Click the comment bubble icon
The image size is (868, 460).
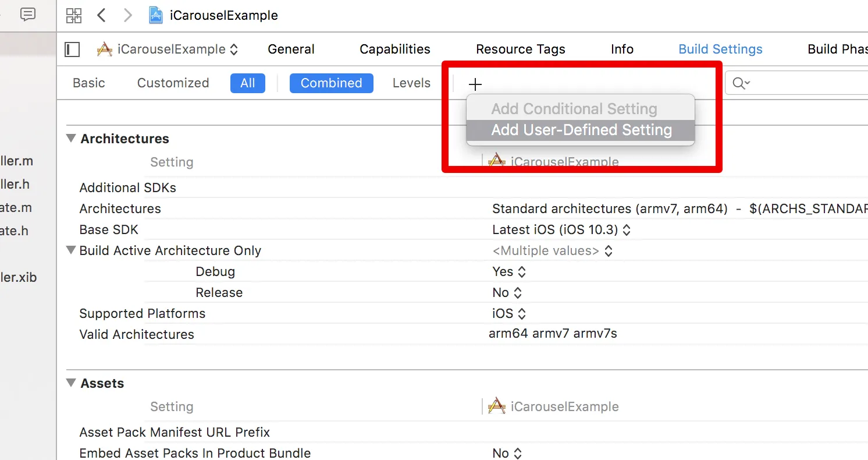point(27,15)
